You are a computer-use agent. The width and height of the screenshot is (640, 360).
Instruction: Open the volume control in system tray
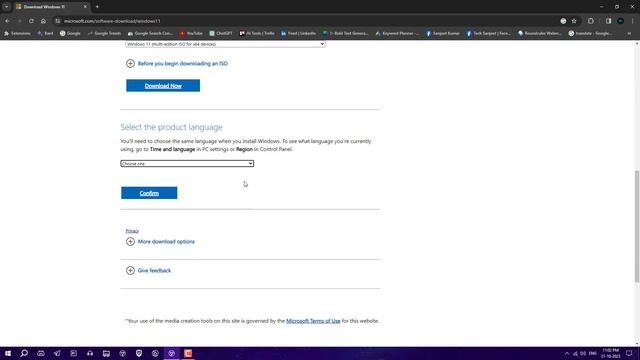(583, 353)
